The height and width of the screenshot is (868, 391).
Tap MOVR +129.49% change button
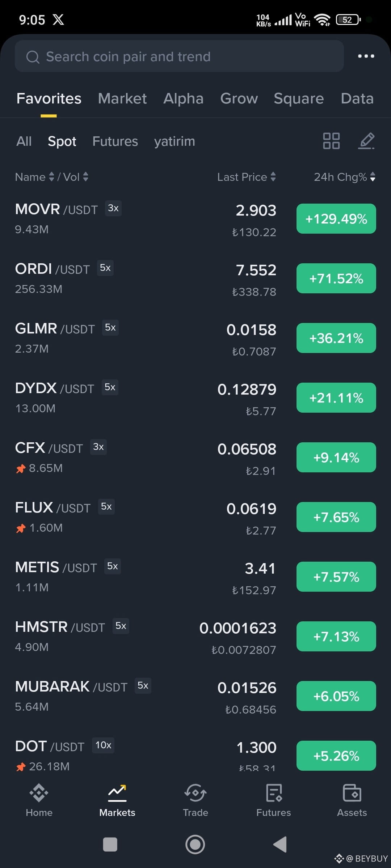point(336,219)
